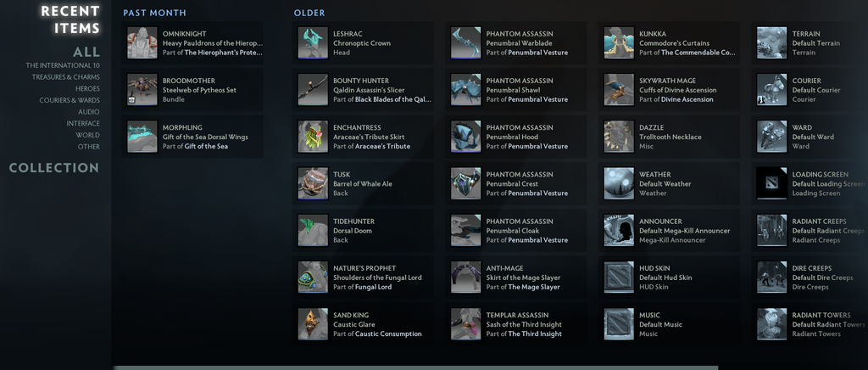Image resolution: width=868 pixels, height=370 pixels.
Task: Click the Omniknight Heavy Pauldrons item thumbnail
Action: coord(142,42)
